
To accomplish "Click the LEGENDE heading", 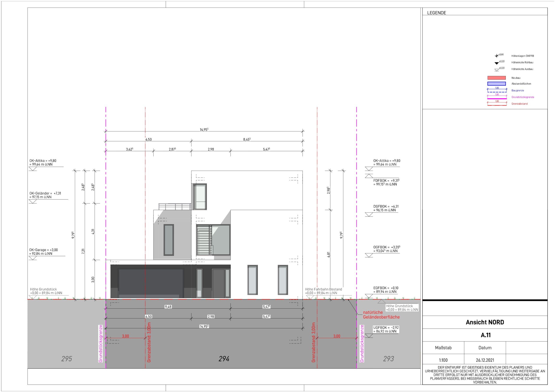I will (436, 13).
